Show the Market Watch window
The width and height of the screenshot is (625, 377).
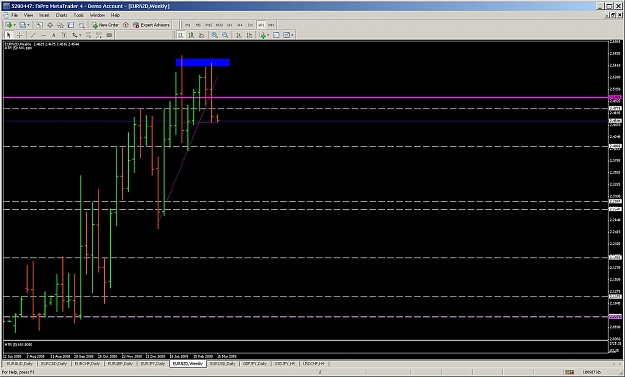click(39, 25)
